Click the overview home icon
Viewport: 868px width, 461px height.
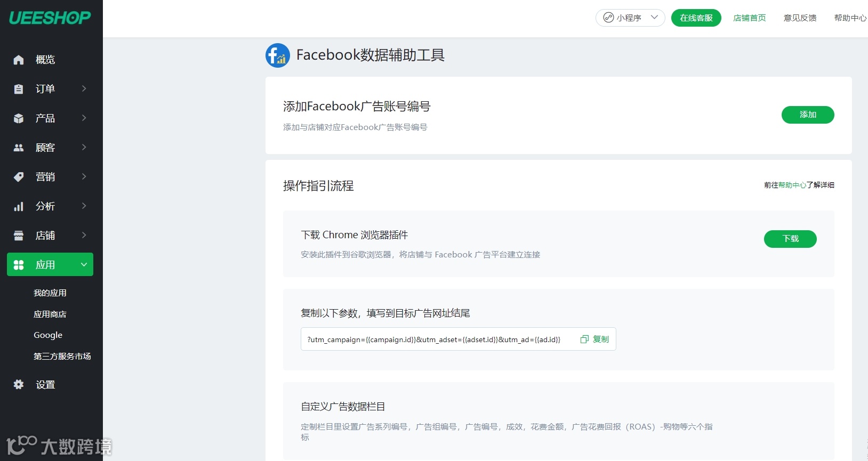pyautogui.click(x=19, y=60)
